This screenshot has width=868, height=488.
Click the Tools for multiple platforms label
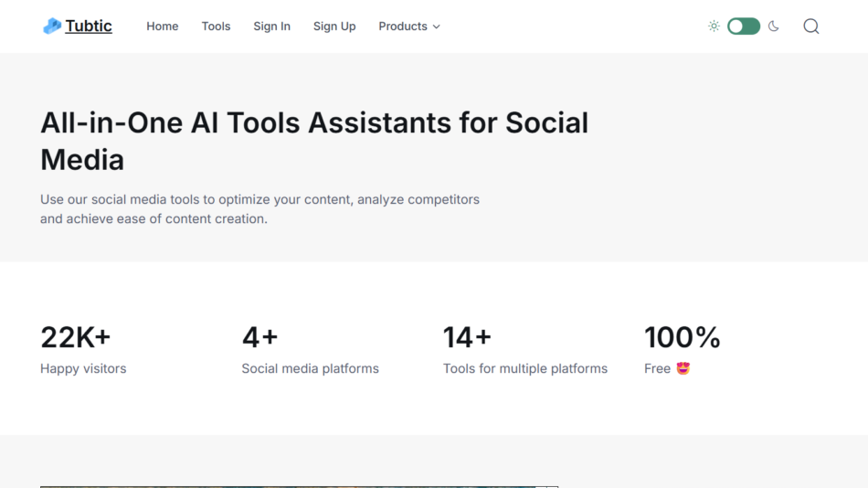(x=525, y=369)
